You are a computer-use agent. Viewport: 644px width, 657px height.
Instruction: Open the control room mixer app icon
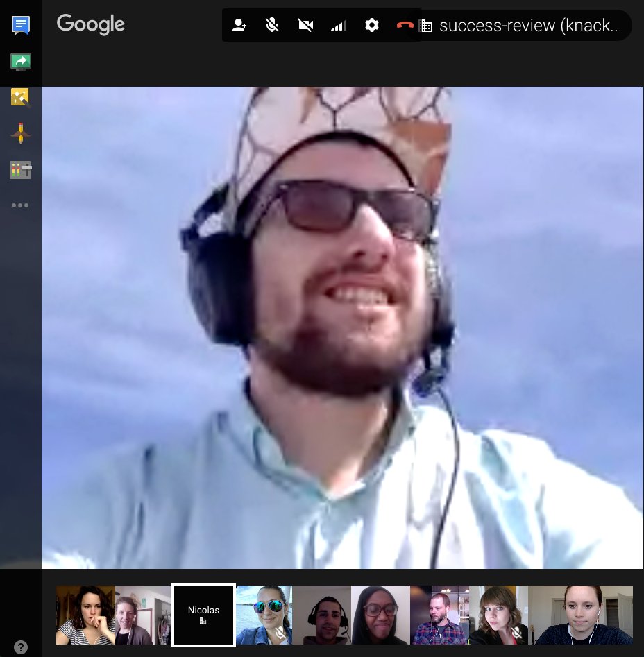tap(20, 170)
